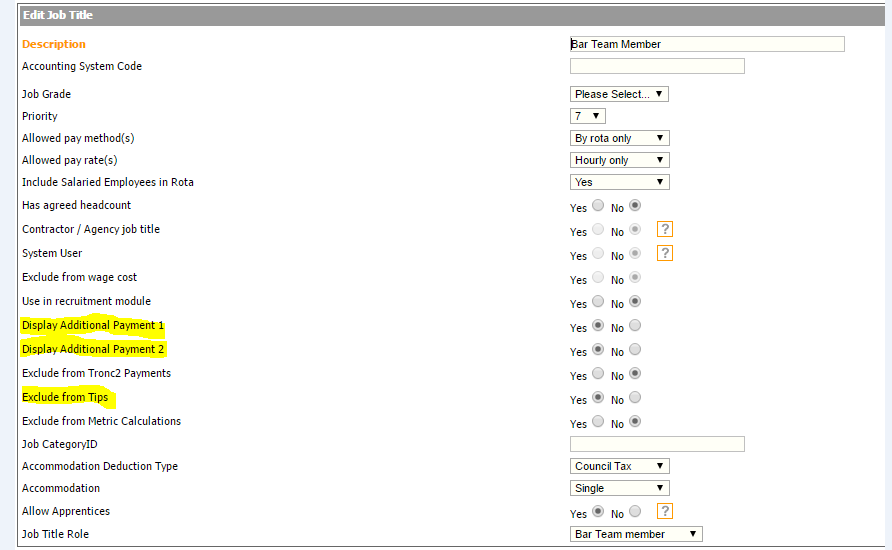The height and width of the screenshot is (550, 892).
Task: Click the Description text field
Action: point(706,44)
